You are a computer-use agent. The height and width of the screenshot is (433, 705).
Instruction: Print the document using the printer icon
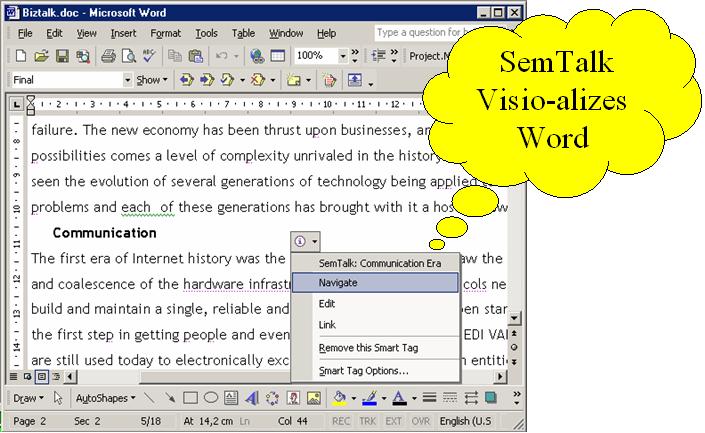pyautogui.click(x=108, y=56)
